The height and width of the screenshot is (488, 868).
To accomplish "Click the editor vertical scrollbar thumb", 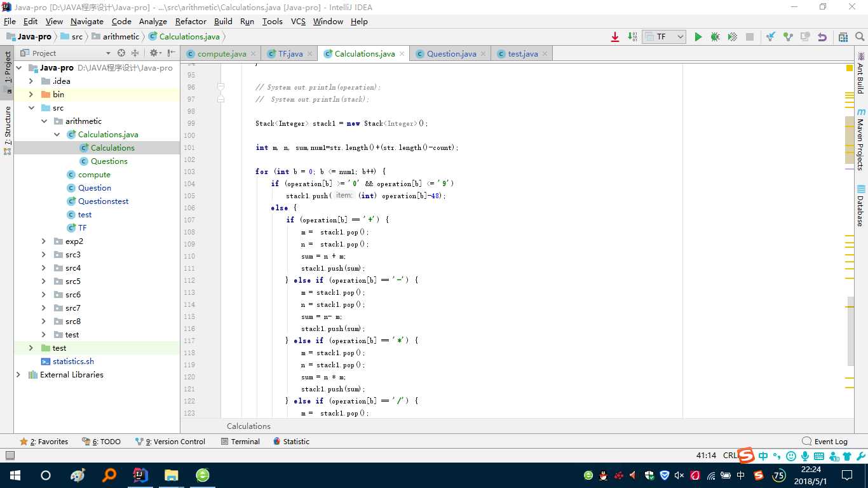I will [x=850, y=332].
